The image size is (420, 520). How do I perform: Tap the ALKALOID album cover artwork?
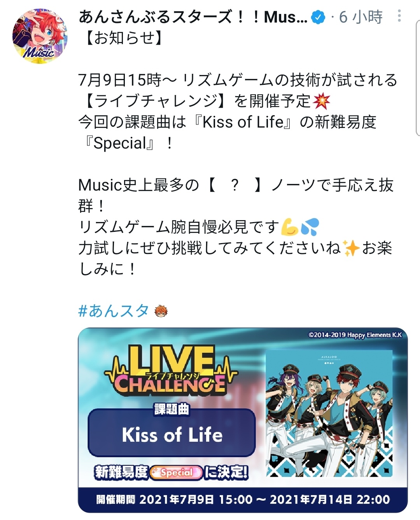pos(329,413)
